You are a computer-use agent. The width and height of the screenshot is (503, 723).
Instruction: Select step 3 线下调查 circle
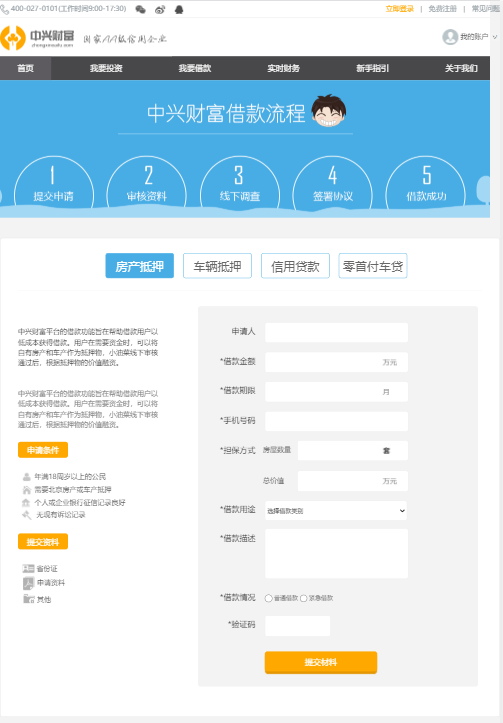point(239,184)
